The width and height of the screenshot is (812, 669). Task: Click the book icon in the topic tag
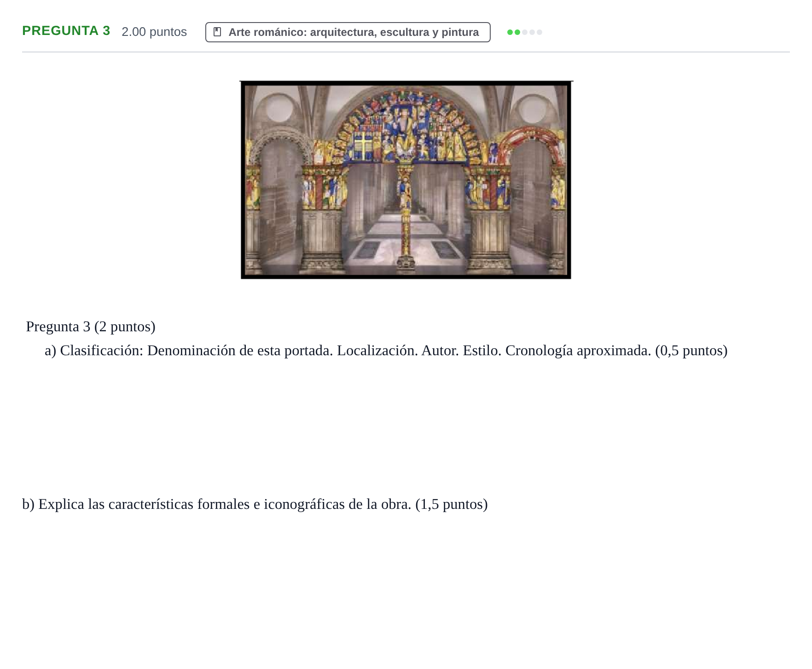pos(217,32)
